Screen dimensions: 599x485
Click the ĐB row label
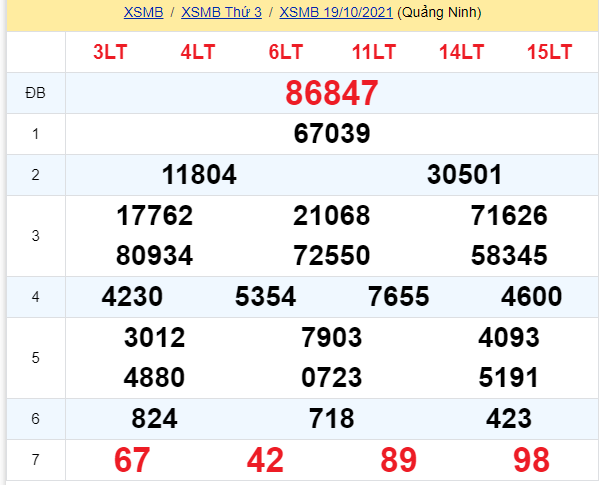36,93
